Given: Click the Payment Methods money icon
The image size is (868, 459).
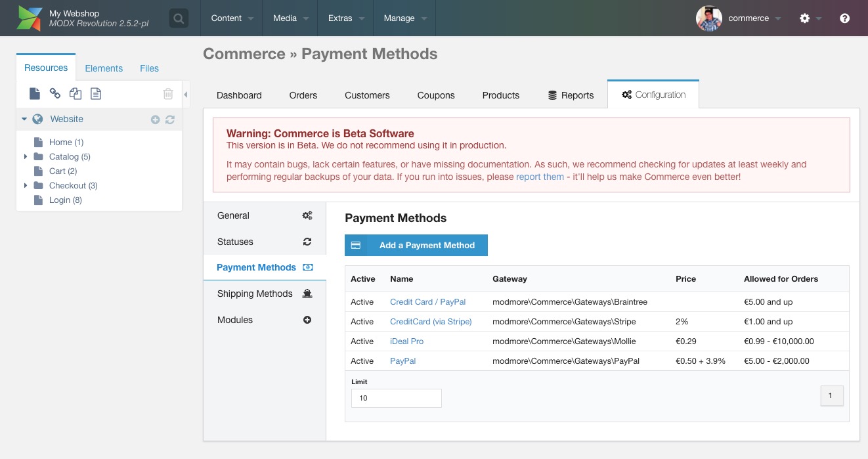Looking at the screenshot, I should tap(308, 267).
